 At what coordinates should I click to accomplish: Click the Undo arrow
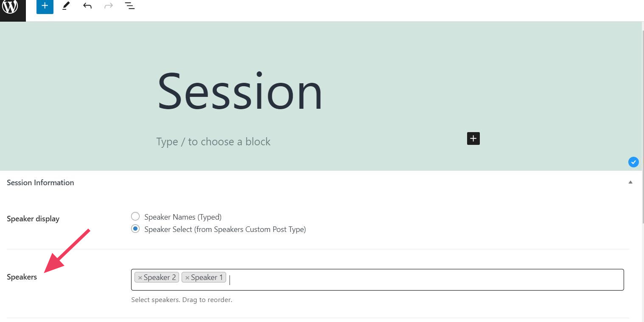point(87,6)
